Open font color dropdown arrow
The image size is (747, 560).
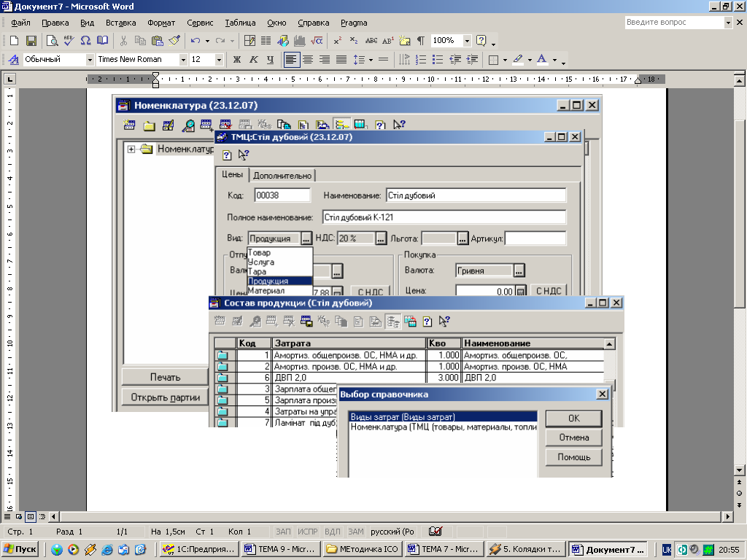[554, 60]
